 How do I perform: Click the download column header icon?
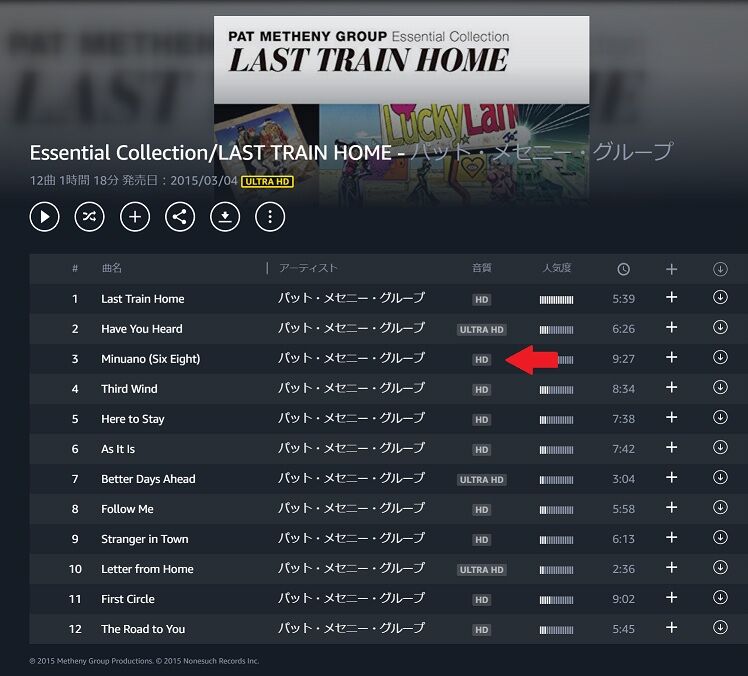(720, 269)
